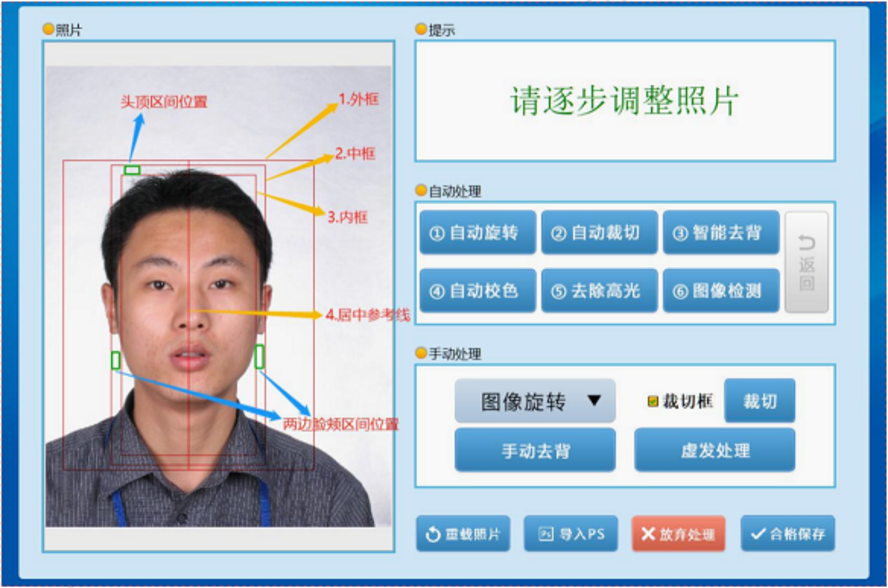Screen dimensions: 888x588
Task: Toggle the 裁切框 crop frame checkbox
Action: point(653,401)
